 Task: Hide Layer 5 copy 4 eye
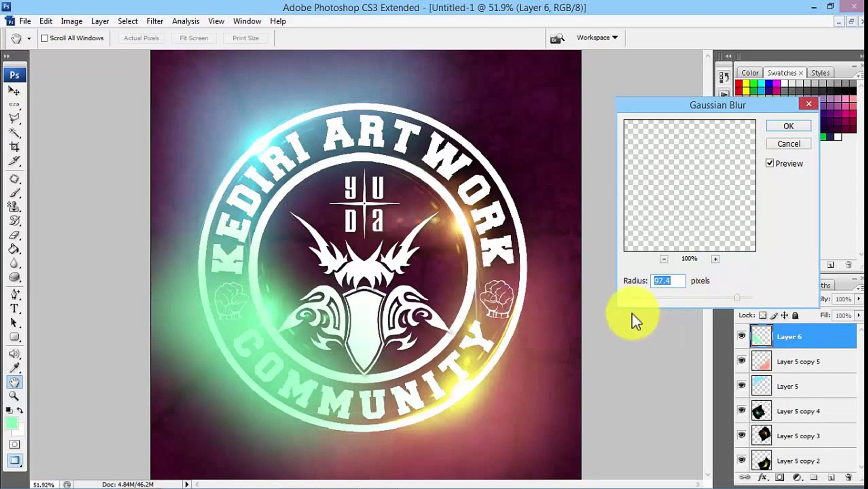click(742, 411)
